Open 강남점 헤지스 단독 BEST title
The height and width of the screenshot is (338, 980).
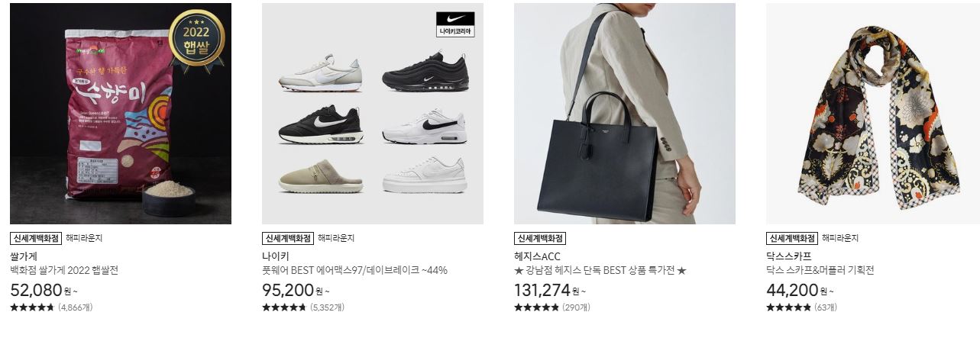(x=600, y=270)
